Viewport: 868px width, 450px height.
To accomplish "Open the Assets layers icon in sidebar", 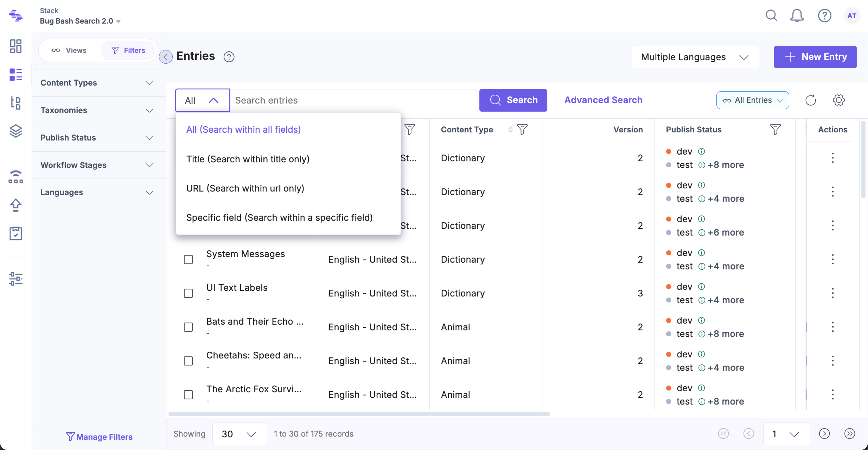I will click(x=16, y=131).
